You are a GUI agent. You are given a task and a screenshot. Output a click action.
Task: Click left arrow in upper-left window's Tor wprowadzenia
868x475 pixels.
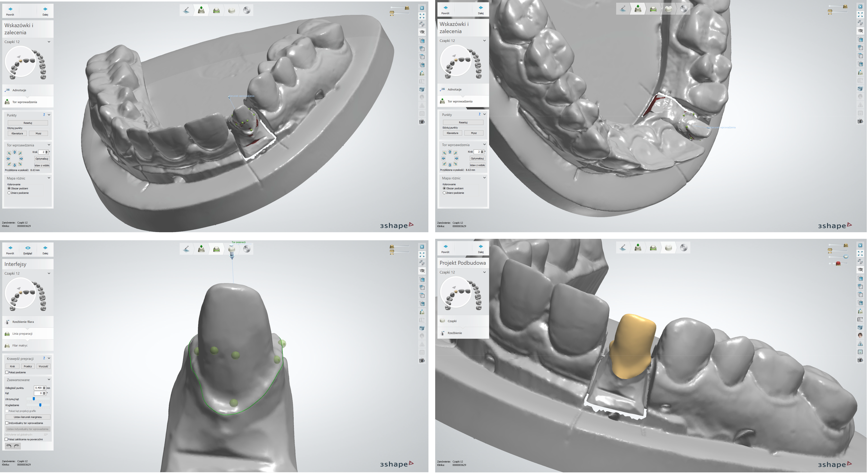tap(8, 159)
